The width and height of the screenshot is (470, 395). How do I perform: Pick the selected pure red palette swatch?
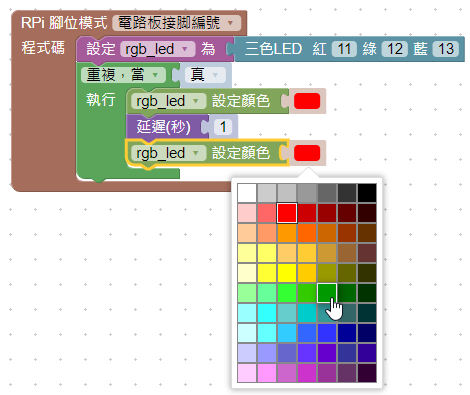[x=287, y=213]
